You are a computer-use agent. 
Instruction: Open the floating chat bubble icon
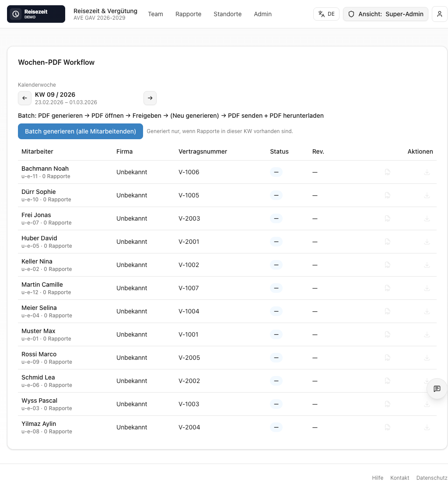pyautogui.click(x=437, y=389)
